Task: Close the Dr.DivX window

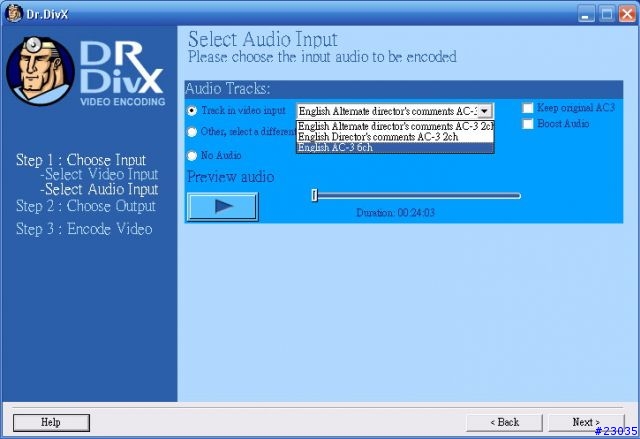Action: (x=627, y=14)
